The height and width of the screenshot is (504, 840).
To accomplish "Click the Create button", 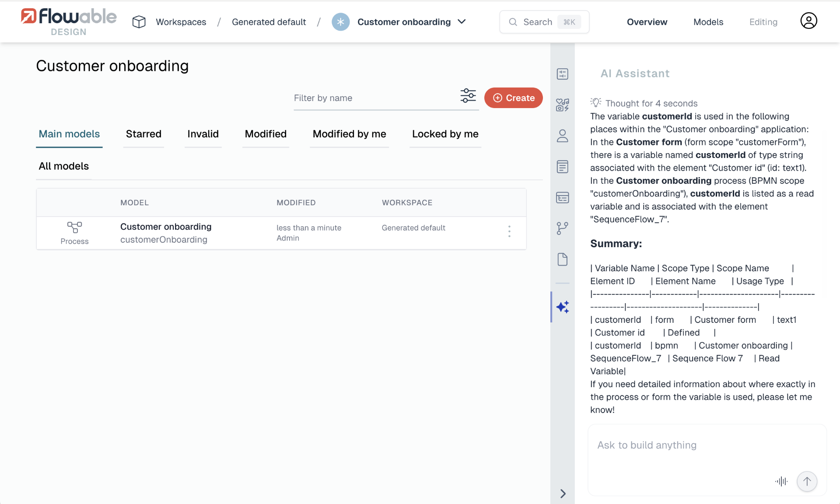I will [513, 98].
